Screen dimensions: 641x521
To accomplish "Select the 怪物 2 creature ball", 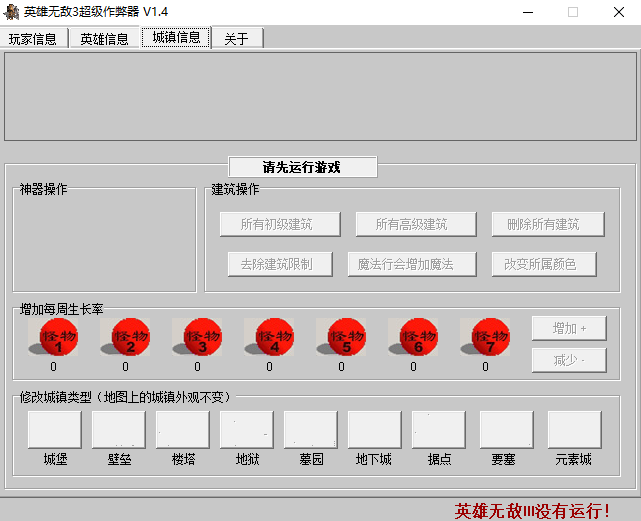I will 125,337.
